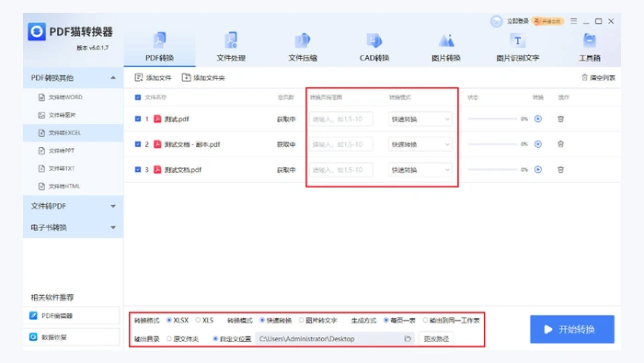The height and width of the screenshot is (363, 644).
Task: Open the 快速转换 mode dropdown for row 1
Action: [420, 119]
